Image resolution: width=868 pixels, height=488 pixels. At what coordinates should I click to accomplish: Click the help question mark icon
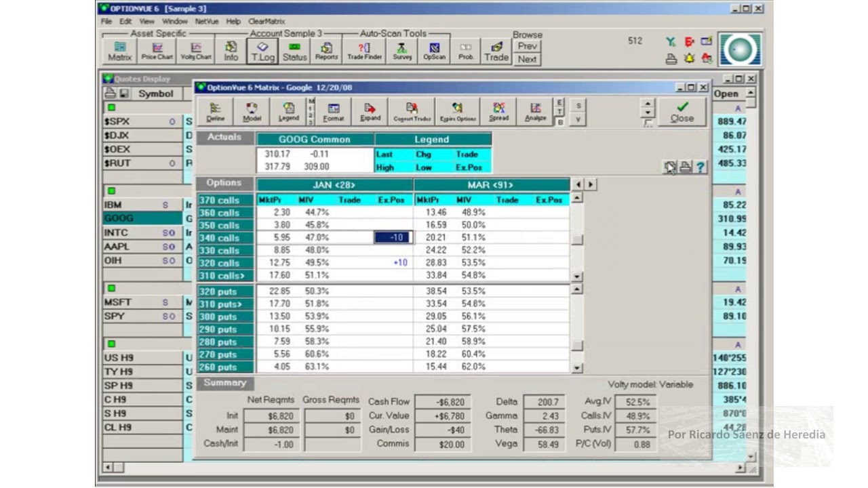[701, 167]
